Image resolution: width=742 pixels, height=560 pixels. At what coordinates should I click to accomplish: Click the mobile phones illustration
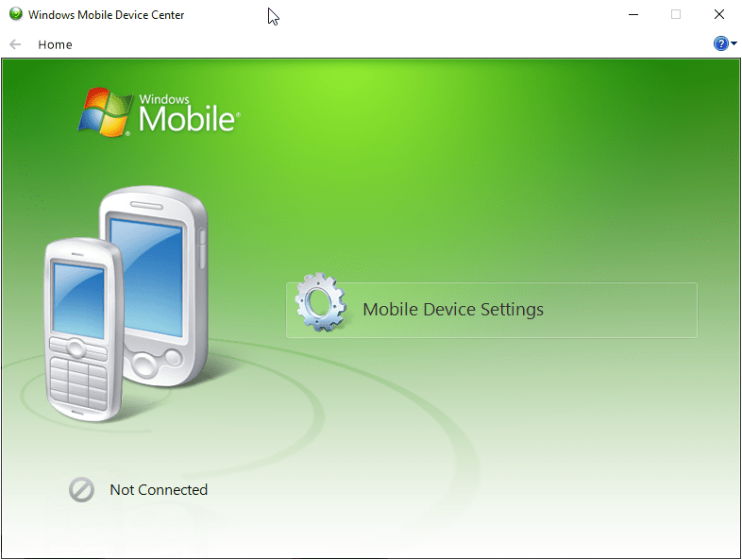pyautogui.click(x=126, y=303)
